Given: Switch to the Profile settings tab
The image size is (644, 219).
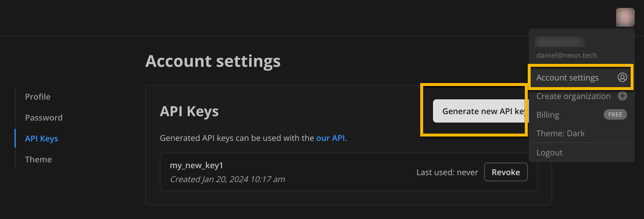Looking at the screenshot, I should click(38, 97).
